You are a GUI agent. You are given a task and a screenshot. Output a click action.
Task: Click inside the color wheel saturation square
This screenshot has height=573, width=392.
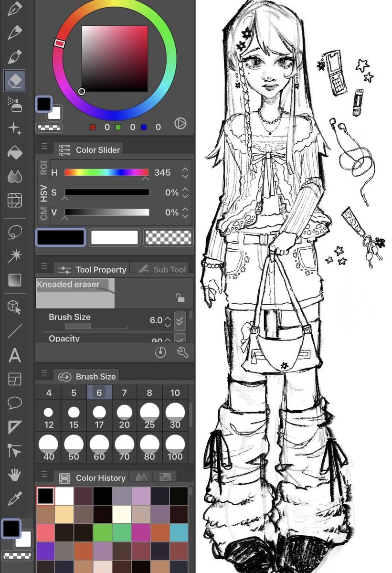tap(115, 58)
